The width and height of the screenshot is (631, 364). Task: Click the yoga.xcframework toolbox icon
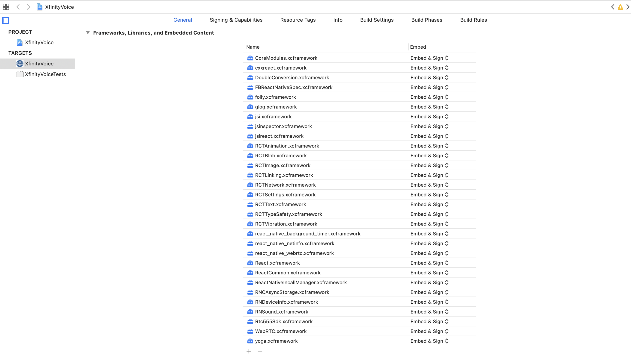tap(250, 341)
